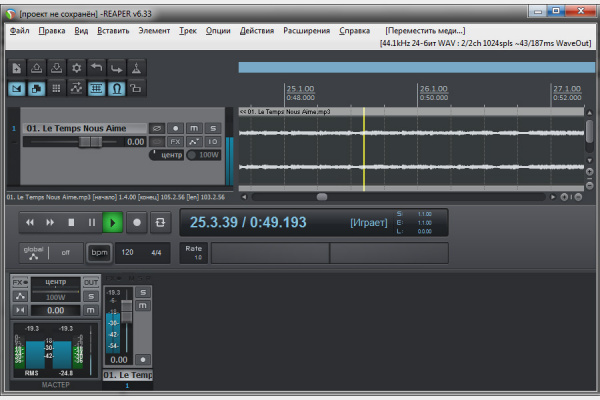Toggle ripple editing icon
The height and width of the screenshot is (400, 600).
coord(56,89)
